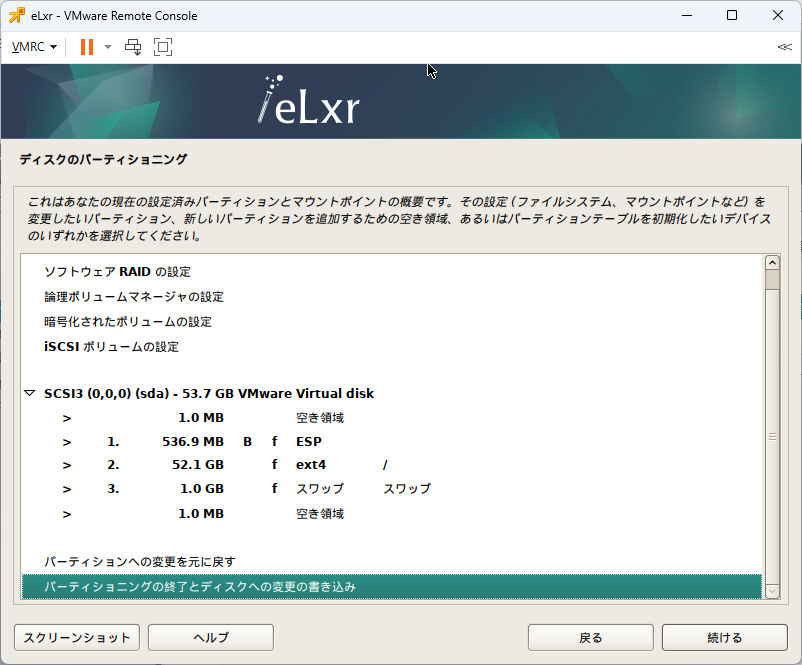Click the / mount point on ext4 row

[385, 465]
